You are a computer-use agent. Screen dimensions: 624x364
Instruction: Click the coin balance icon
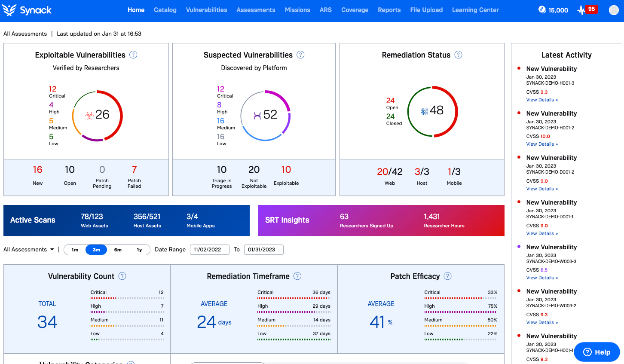[x=542, y=9]
